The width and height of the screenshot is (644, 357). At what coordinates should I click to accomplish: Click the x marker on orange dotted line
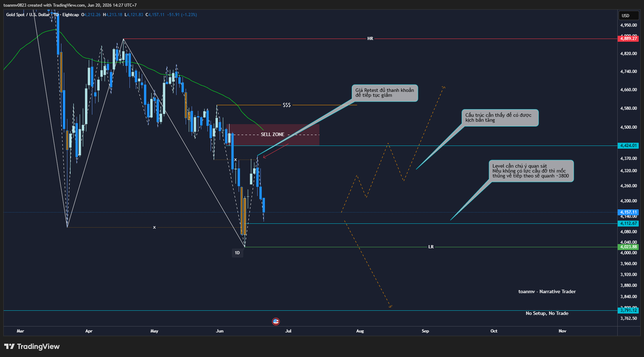pyautogui.click(x=154, y=228)
